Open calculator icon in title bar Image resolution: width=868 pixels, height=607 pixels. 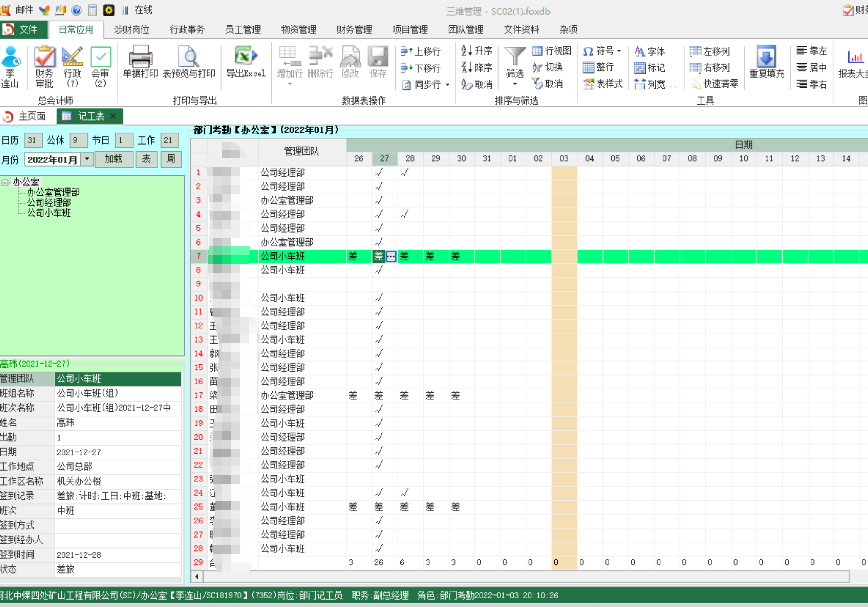pos(93,10)
